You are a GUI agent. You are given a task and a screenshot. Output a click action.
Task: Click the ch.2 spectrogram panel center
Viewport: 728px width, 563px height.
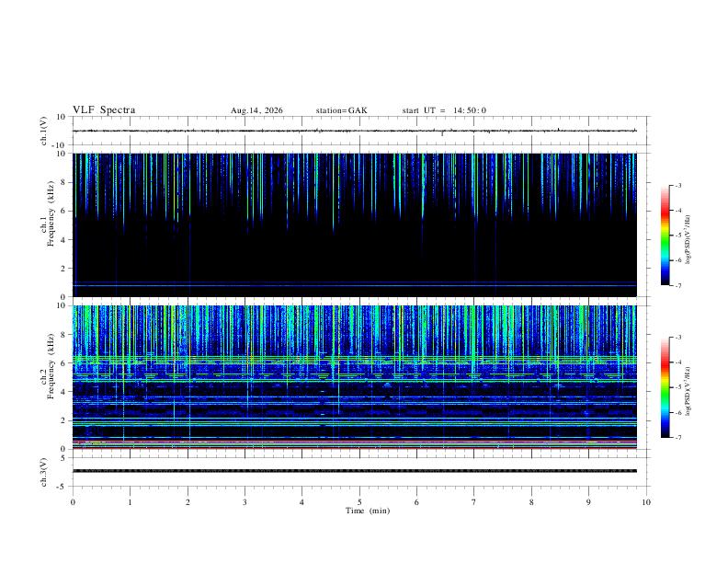click(x=355, y=377)
